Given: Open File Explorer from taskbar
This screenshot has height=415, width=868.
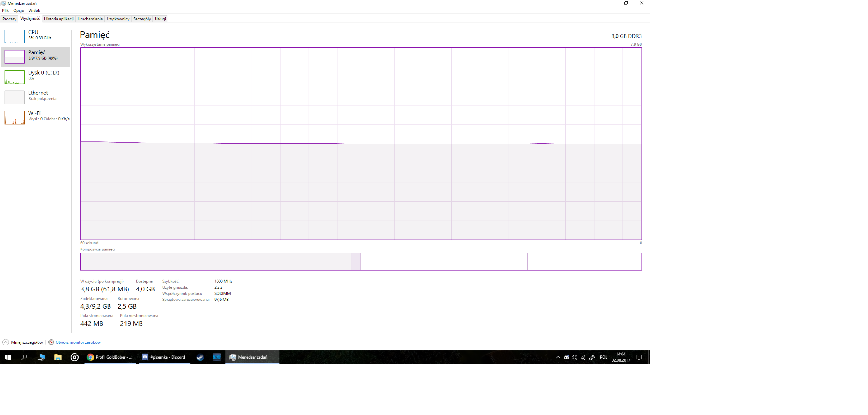Looking at the screenshot, I should tap(58, 357).
